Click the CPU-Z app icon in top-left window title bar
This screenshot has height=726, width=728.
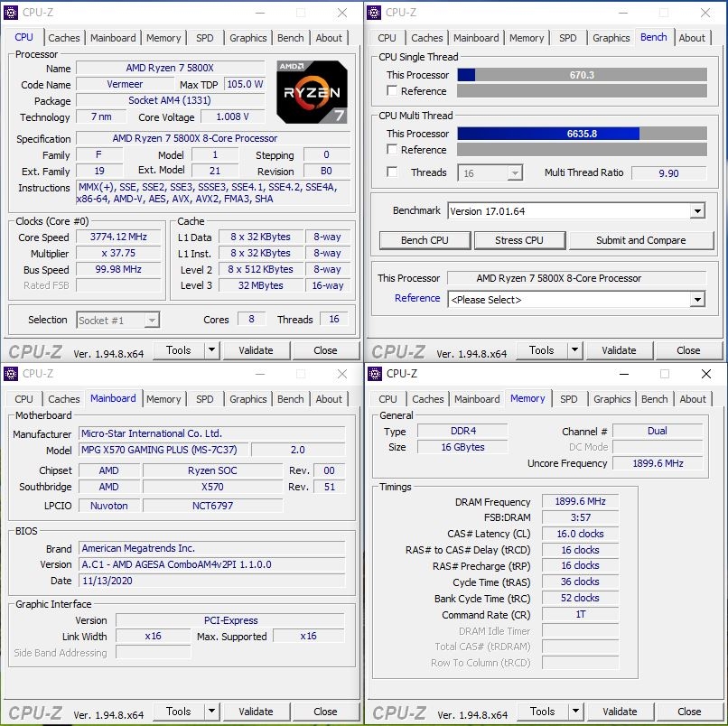[x=11, y=13]
